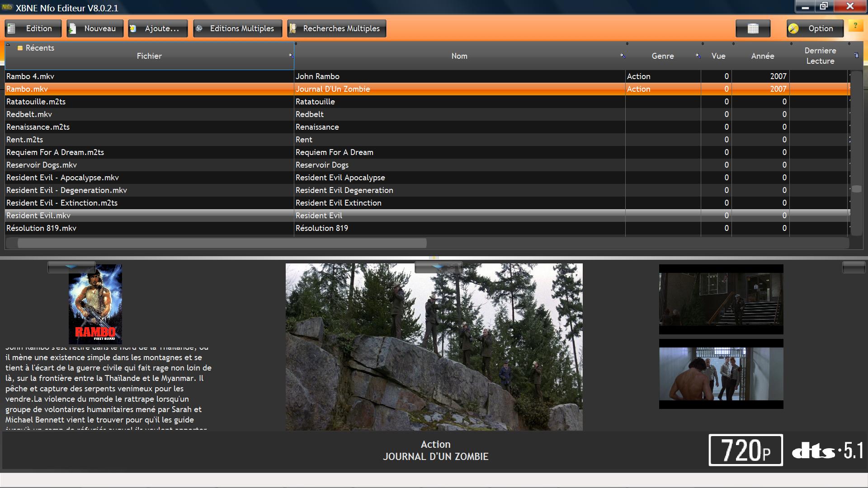The image size is (868, 488).
Task: Select the Rambo 4.mkv row
Action: [427, 76]
